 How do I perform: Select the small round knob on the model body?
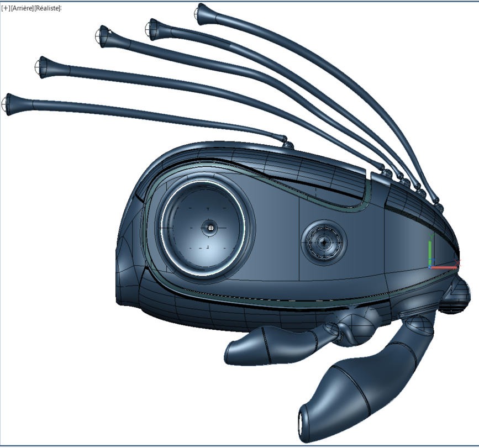324,243
